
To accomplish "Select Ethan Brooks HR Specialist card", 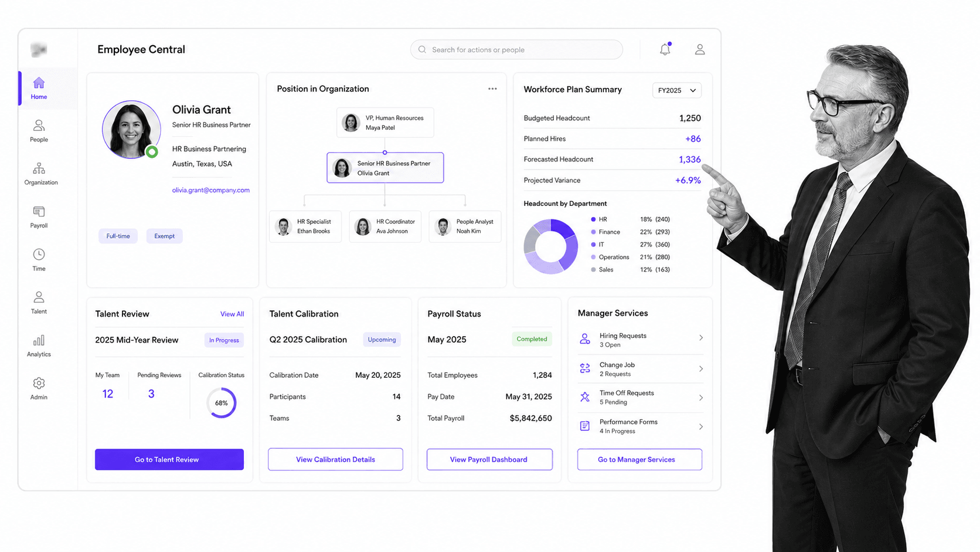I will [305, 226].
